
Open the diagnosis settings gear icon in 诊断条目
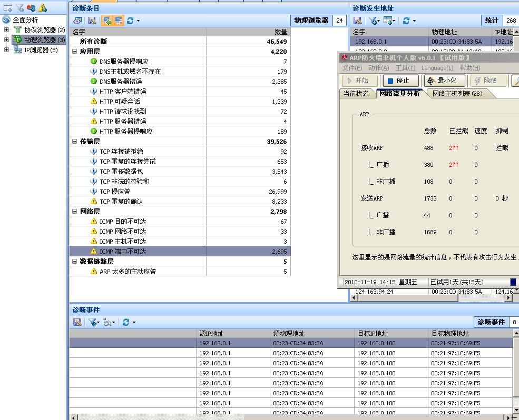pos(77,21)
